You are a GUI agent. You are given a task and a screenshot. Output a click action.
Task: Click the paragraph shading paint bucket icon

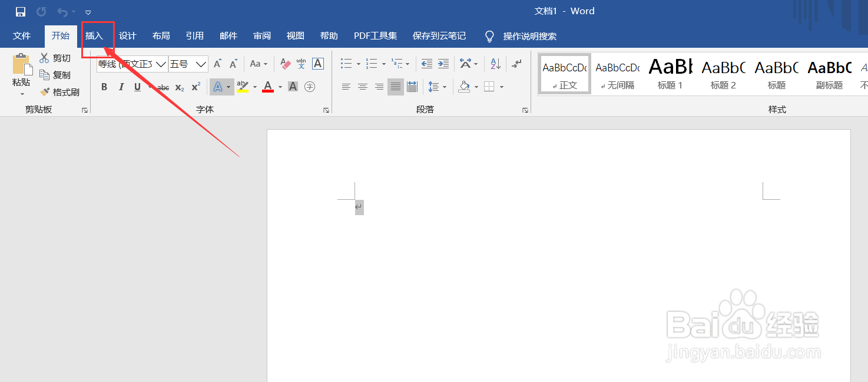[464, 87]
